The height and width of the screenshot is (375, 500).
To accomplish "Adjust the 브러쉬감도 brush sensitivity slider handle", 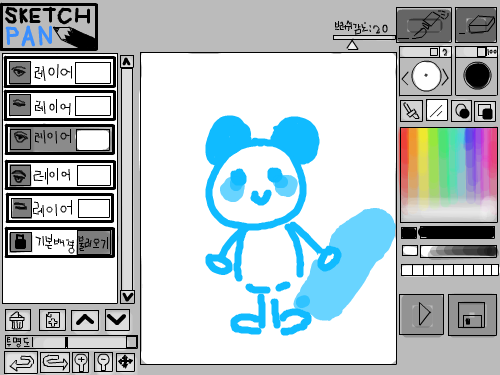I will pyautogui.click(x=352, y=45).
